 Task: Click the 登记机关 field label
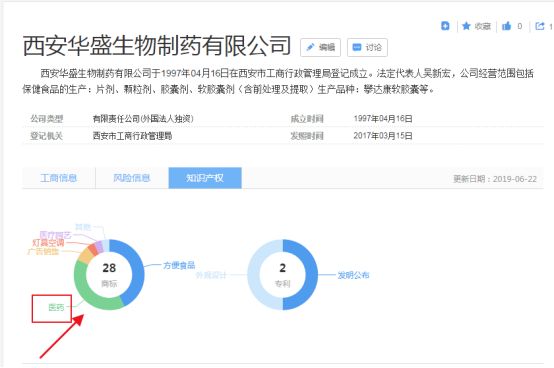(x=47, y=136)
